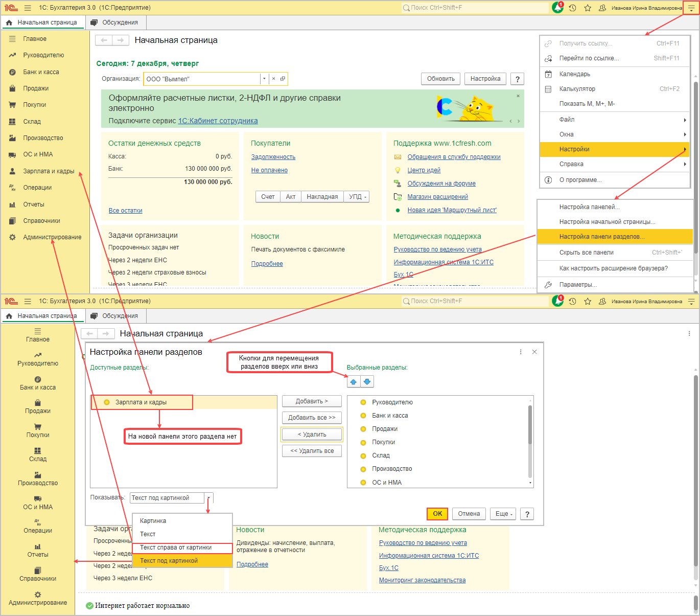This screenshot has height=616, width=700.
Task: Select Настройка панели разделов... in the submenu
Action: coord(615,237)
